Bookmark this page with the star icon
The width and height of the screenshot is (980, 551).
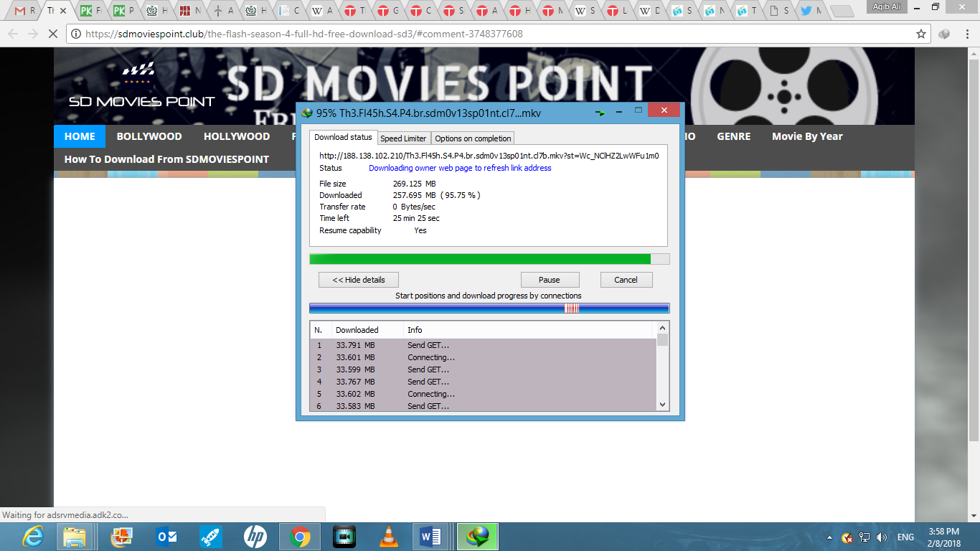pos(921,34)
